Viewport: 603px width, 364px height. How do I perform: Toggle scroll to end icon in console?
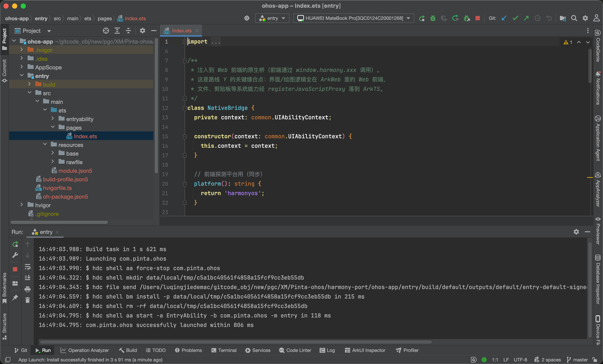(27, 278)
